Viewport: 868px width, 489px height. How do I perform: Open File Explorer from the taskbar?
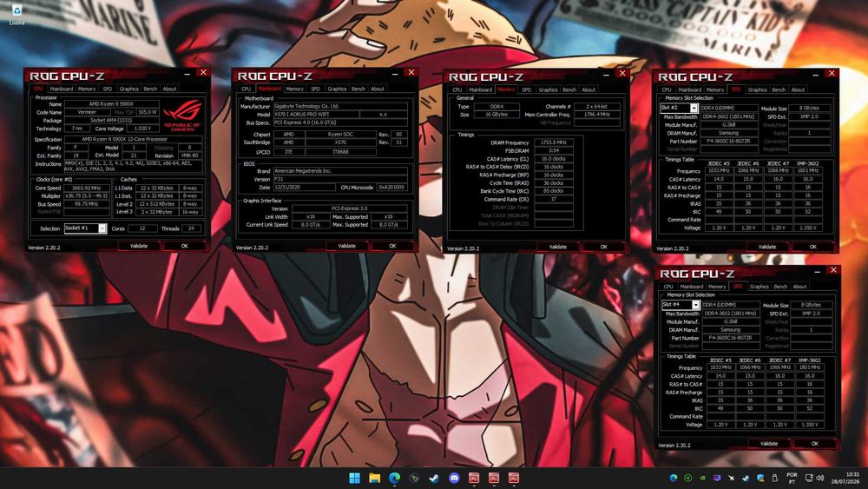pyautogui.click(x=374, y=478)
